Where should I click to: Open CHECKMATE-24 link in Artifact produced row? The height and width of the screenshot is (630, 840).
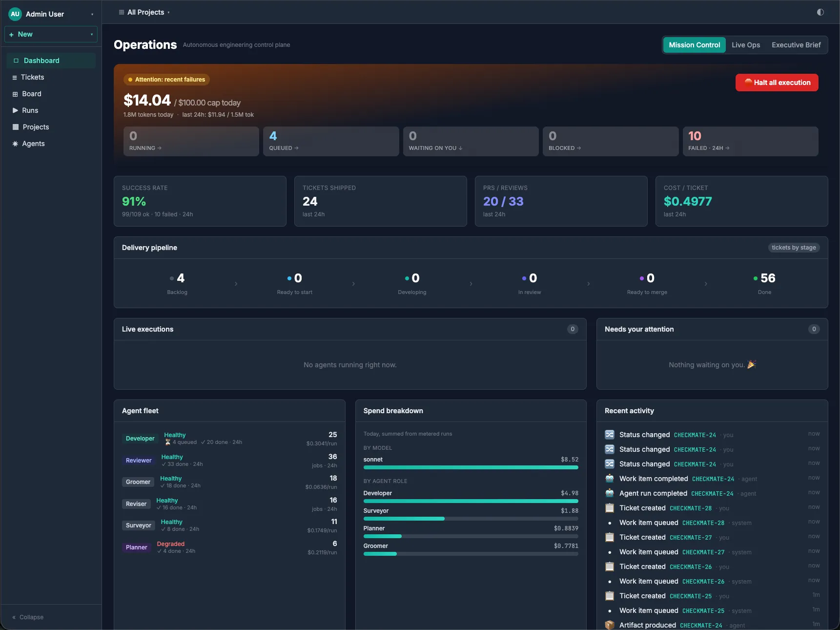(701, 626)
